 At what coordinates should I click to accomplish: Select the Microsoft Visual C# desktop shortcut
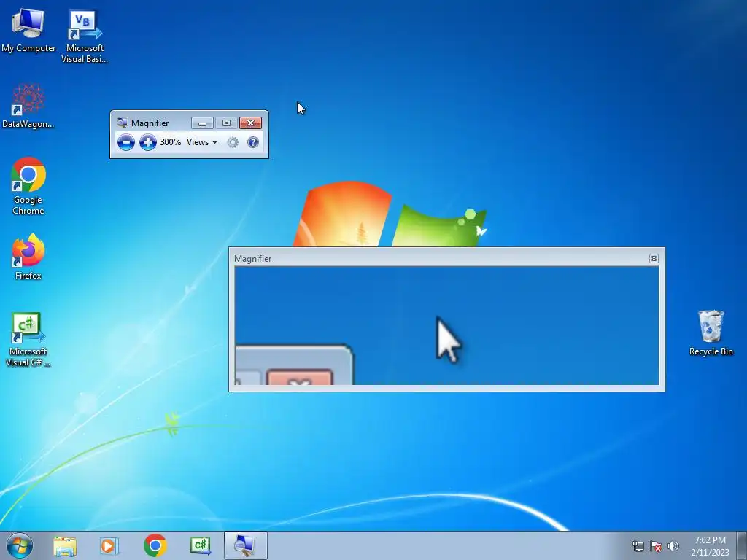click(28, 339)
